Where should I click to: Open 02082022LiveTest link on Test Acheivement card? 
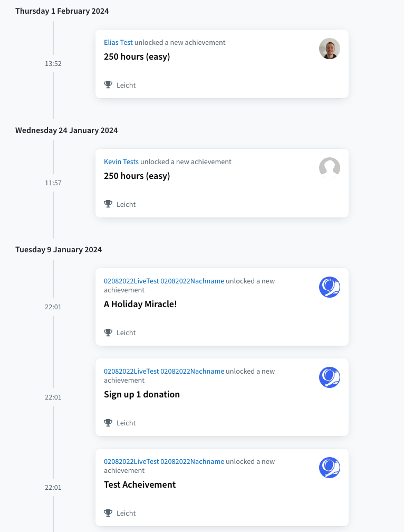click(164, 462)
